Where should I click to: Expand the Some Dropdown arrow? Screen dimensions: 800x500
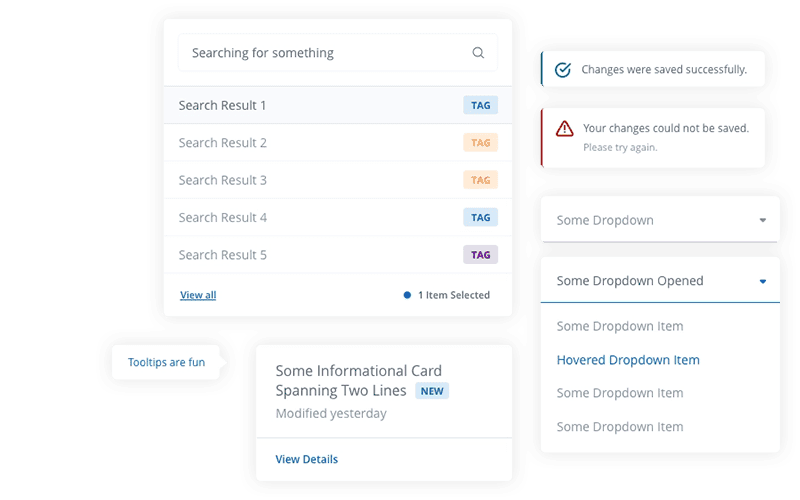click(x=762, y=220)
